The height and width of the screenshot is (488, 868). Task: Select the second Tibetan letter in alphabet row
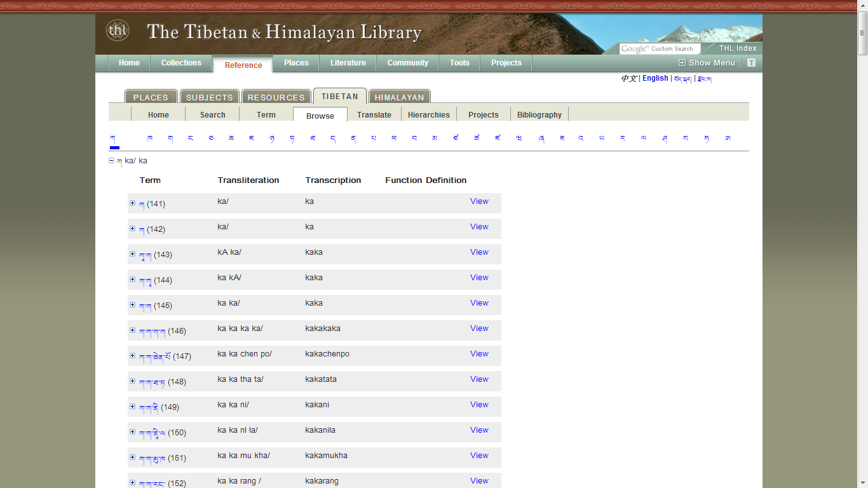150,138
